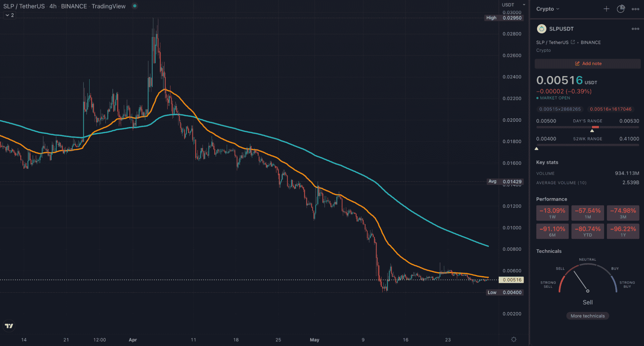Click the SLP / TetherUS chart title

tap(24, 6)
